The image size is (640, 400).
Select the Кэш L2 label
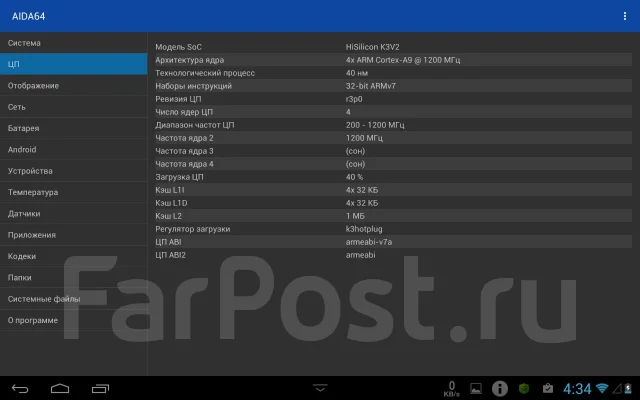[x=168, y=216]
